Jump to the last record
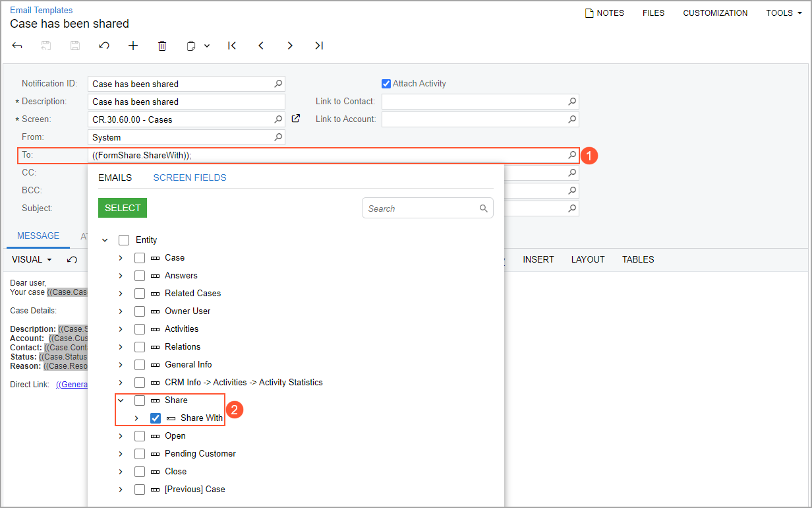This screenshot has width=812, height=508. 319,46
